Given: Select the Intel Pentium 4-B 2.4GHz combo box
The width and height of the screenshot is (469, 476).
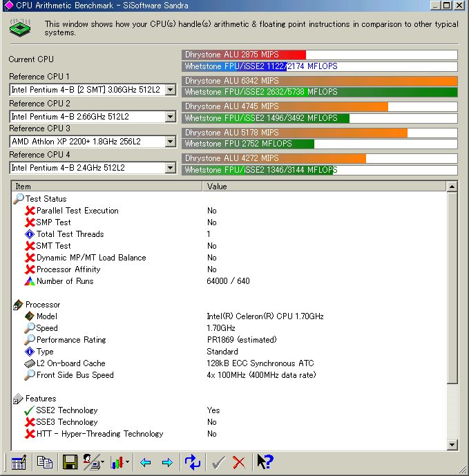Looking at the screenshot, I should 93,168.
